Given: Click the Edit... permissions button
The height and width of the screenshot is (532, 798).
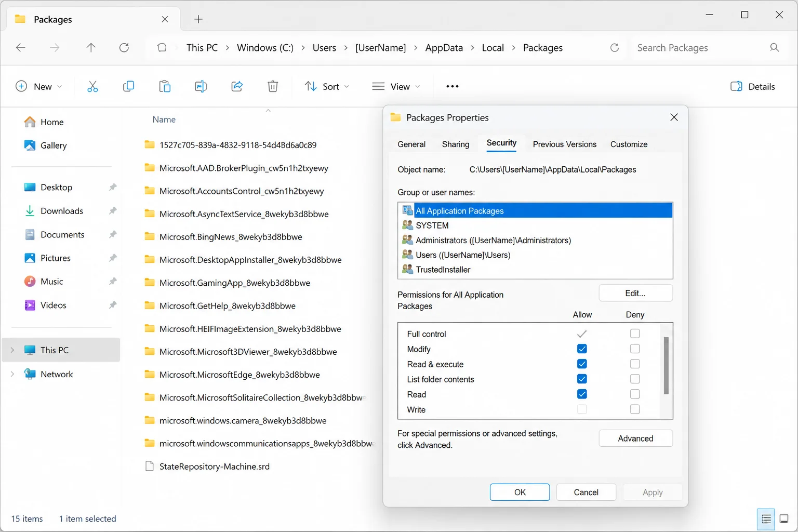Looking at the screenshot, I should click(635, 293).
